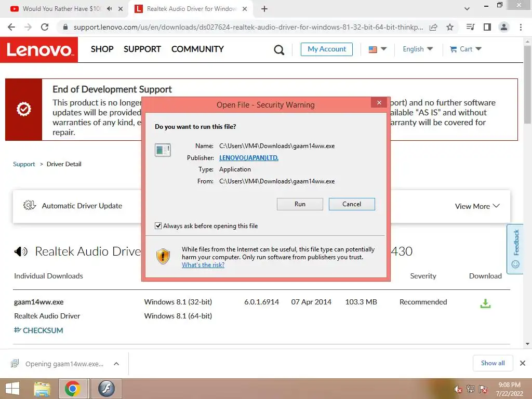Click the muted volume tray icon
532x399 pixels.
(458, 389)
